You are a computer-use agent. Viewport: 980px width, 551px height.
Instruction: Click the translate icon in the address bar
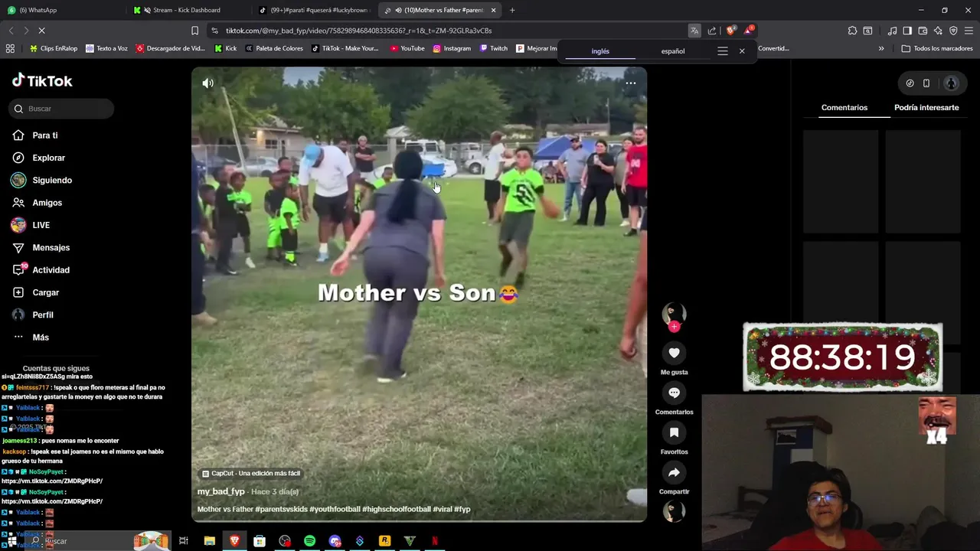point(694,31)
